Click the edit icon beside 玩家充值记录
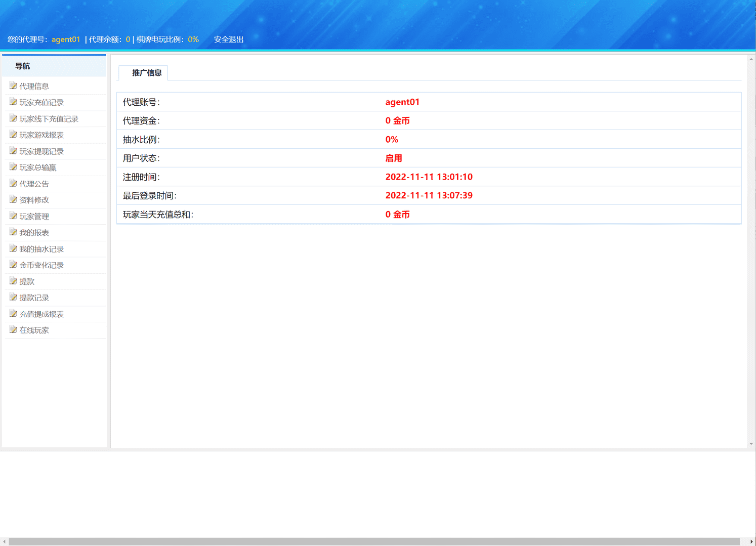 [x=13, y=102]
